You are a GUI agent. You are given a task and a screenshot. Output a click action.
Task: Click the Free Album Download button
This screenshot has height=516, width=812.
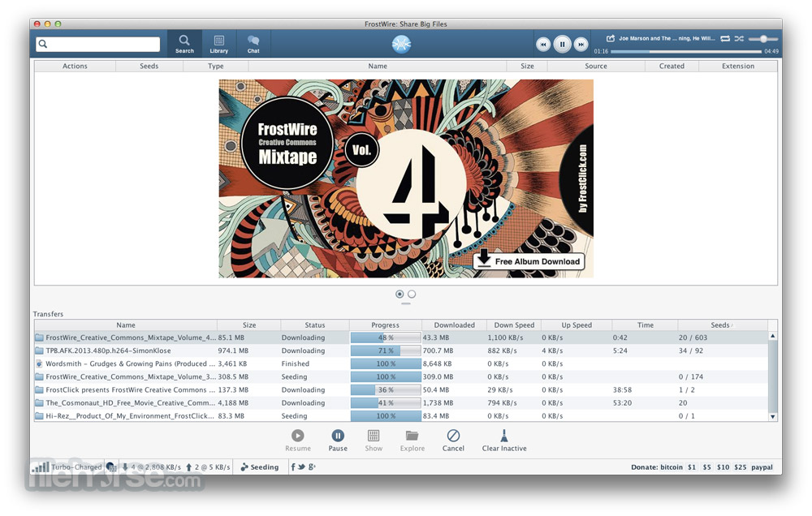click(529, 261)
